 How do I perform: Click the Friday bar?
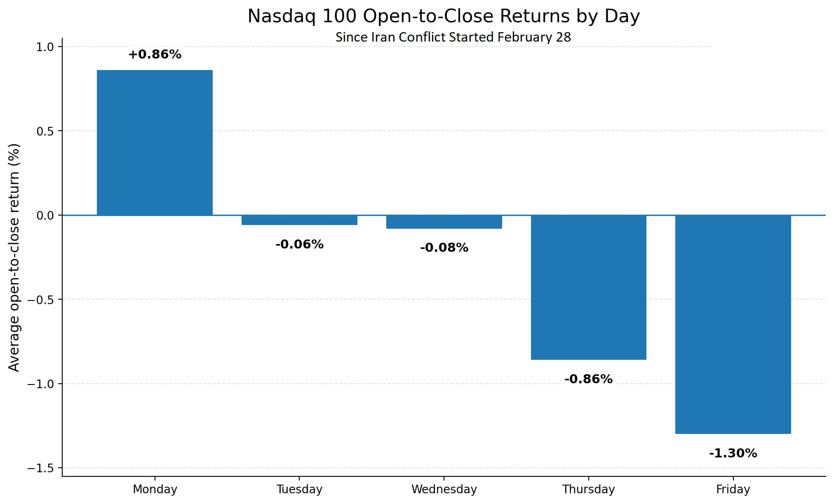tap(733, 324)
